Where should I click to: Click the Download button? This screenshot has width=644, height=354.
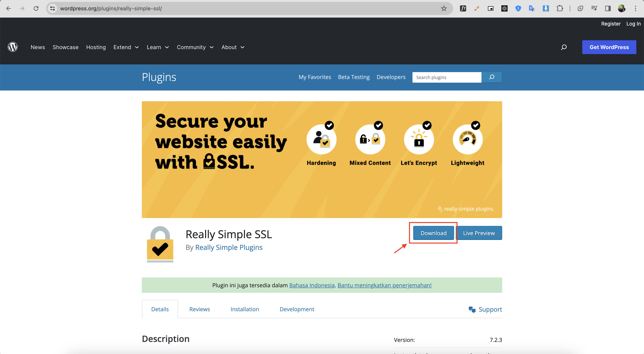point(433,233)
